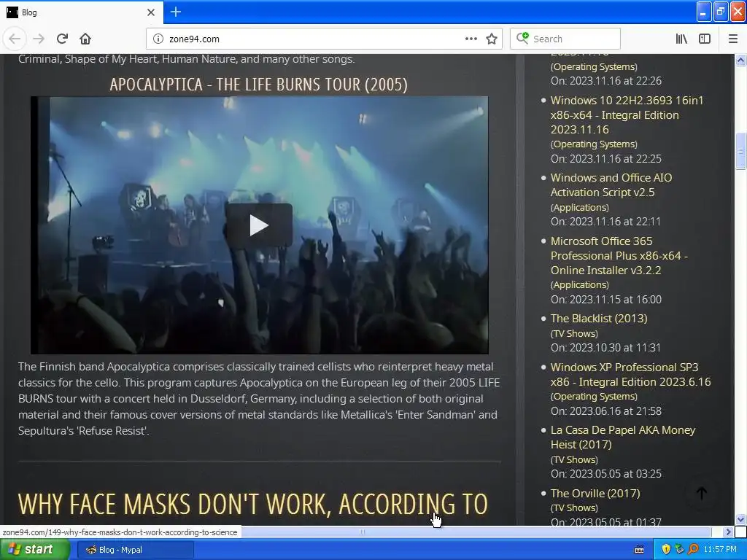The width and height of the screenshot is (747, 560).
Task: Open the Windows Start menu
Action: pyautogui.click(x=34, y=550)
